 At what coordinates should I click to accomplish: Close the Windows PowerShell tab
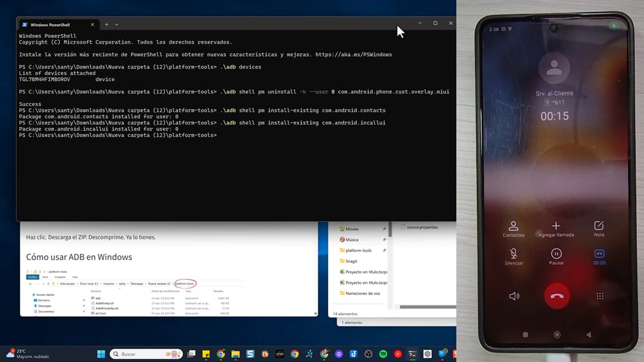(x=92, y=24)
